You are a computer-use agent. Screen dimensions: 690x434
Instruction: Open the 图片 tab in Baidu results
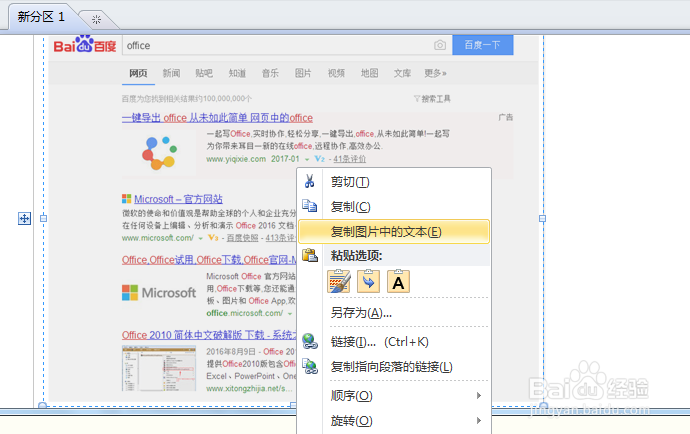pos(303,73)
